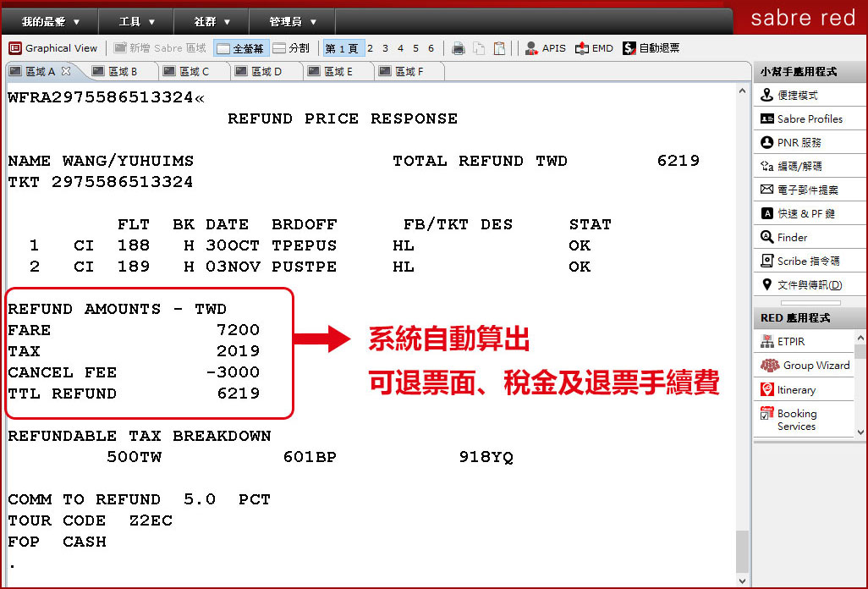Viewport: 868px width, 589px height.
Task: Click RED 應用程式 list scroll-up arrow
Action: point(860,337)
